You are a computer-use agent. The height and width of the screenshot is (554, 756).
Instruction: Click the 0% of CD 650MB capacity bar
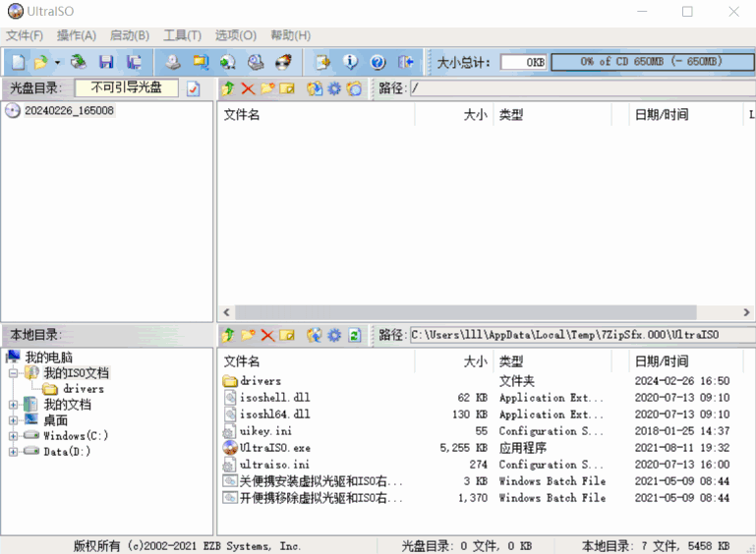(652, 62)
